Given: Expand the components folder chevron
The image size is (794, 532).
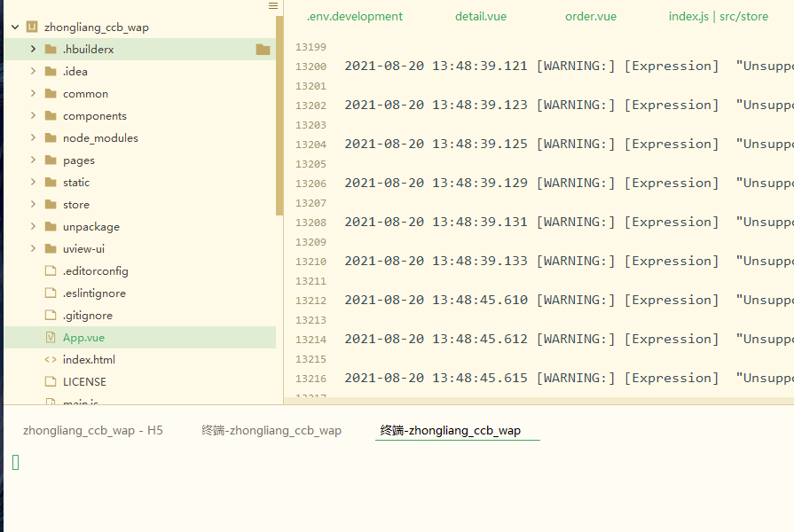Looking at the screenshot, I should click(33, 116).
